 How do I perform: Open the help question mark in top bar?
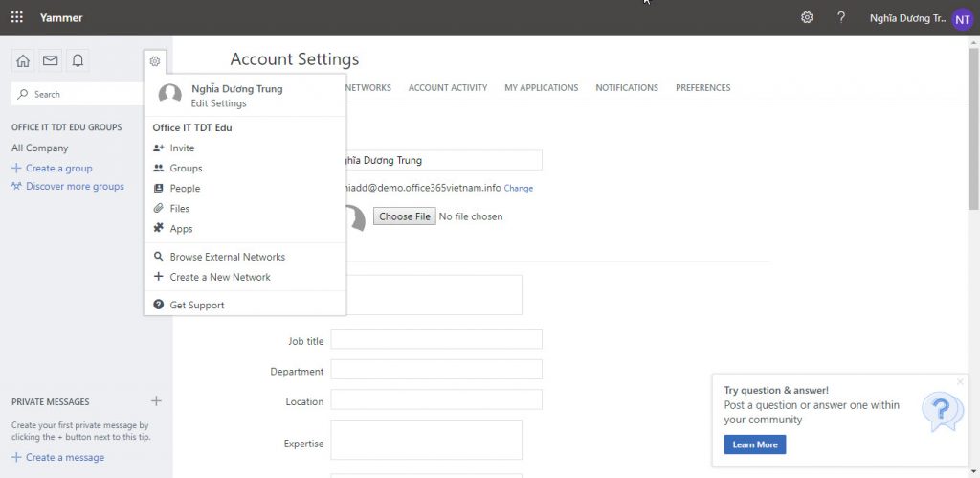(841, 17)
